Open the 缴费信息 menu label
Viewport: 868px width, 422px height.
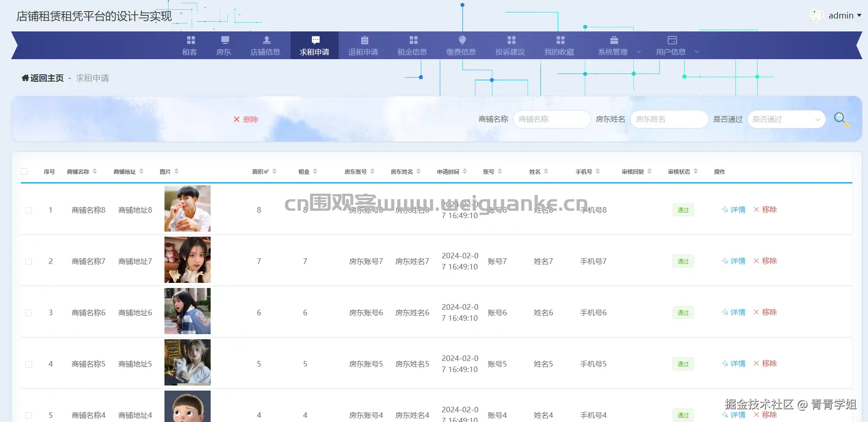461,52
